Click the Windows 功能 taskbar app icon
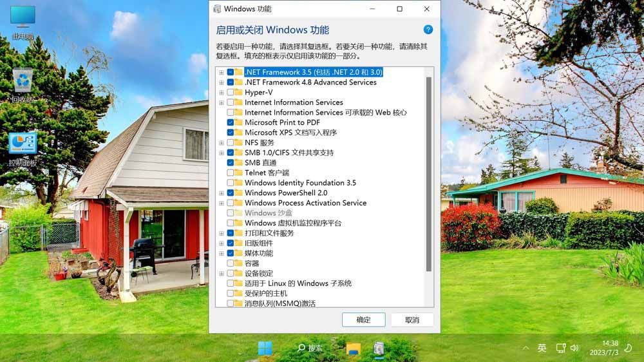Viewport: 644px width, 362px height. click(379, 349)
